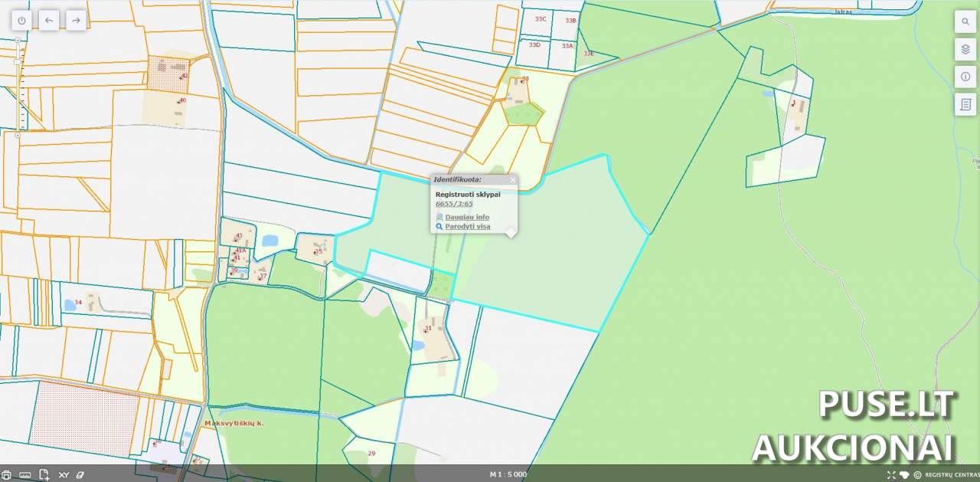Viewport: 980px width, 482px height.
Task: Open the XY coordinates tool
Action: click(64, 475)
